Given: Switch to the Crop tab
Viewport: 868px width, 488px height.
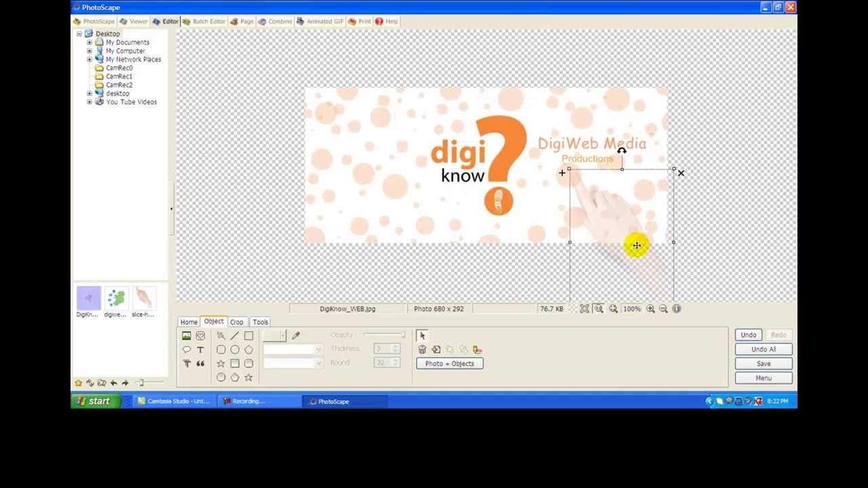Looking at the screenshot, I should coord(236,322).
